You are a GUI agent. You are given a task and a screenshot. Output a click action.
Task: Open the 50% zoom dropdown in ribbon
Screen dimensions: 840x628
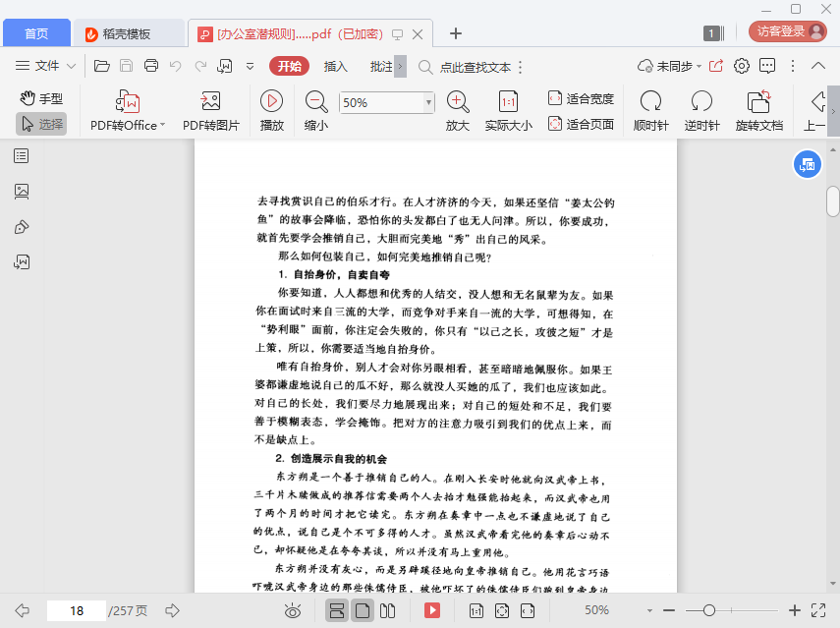(428, 102)
